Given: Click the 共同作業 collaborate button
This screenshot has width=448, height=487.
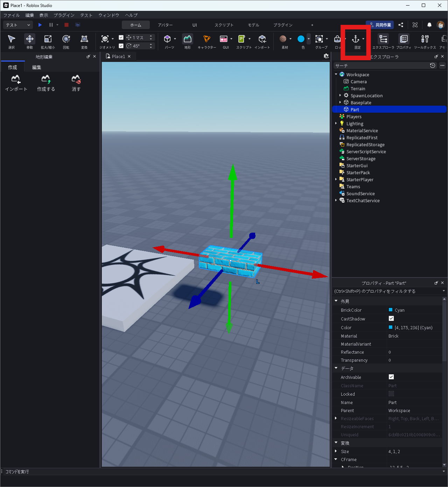Looking at the screenshot, I should point(380,25).
